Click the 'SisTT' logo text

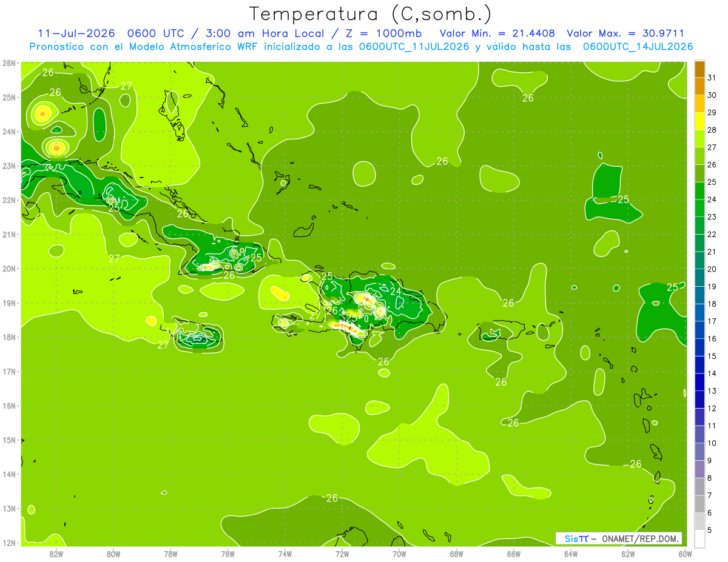(576, 538)
